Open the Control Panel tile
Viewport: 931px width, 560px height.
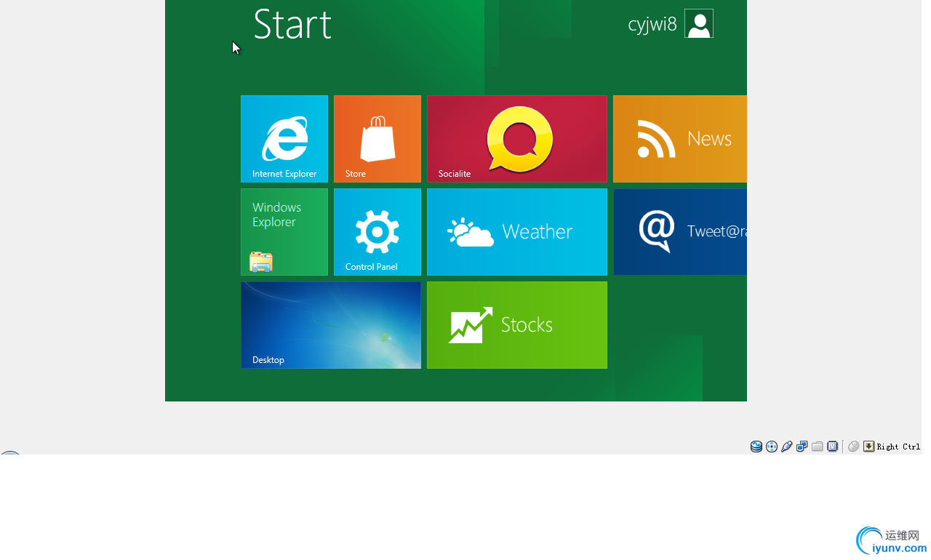pyautogui.click(x=377, y=232)
